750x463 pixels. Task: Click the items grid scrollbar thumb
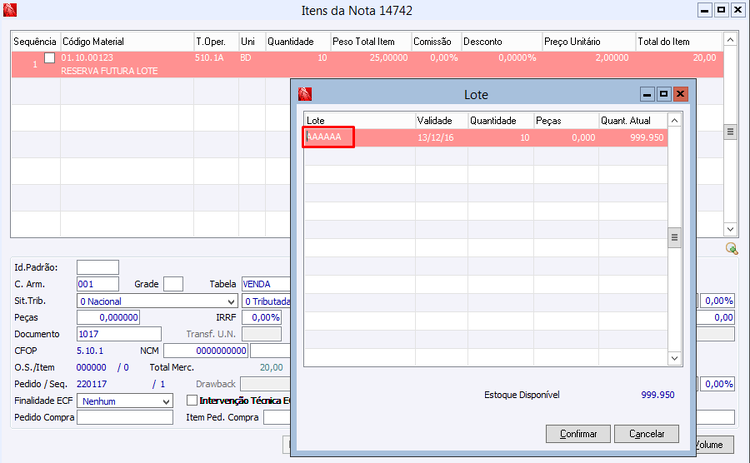point(730,131)
